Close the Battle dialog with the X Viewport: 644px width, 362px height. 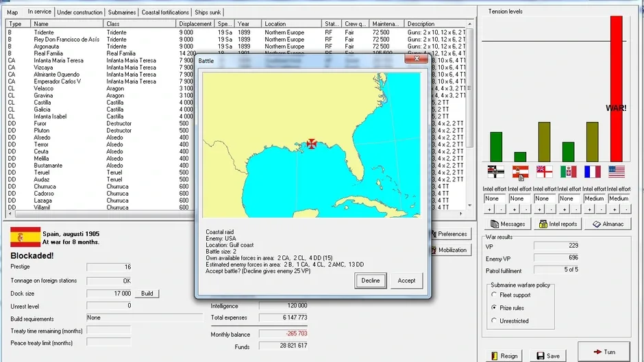point(417,59)
